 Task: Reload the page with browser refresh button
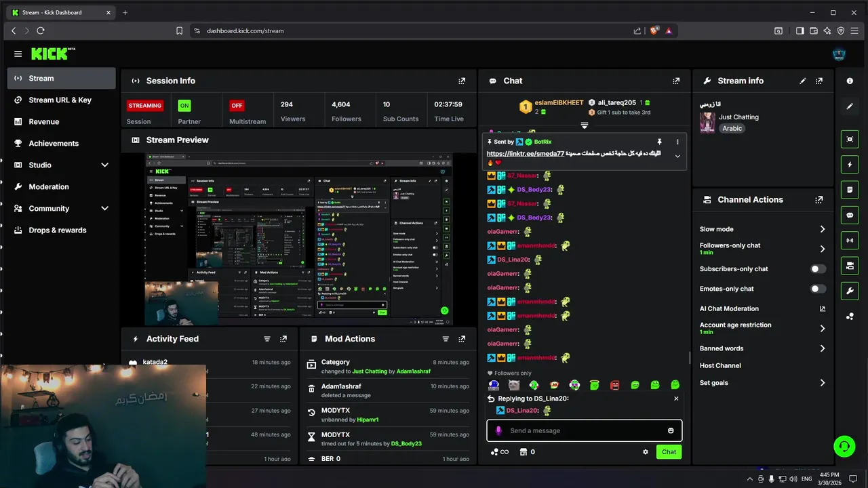[41, 30]
